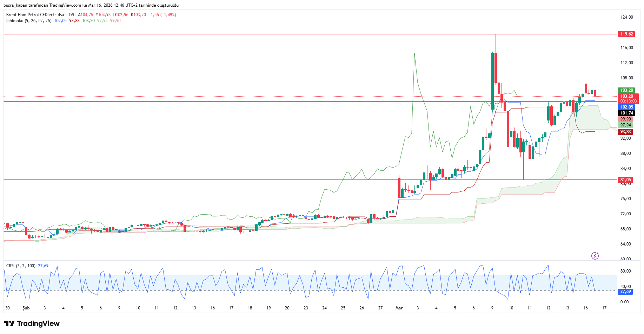Click the light green 97,94 price tag
Screen dimensions: 644x334
click(x=625, y=125)
